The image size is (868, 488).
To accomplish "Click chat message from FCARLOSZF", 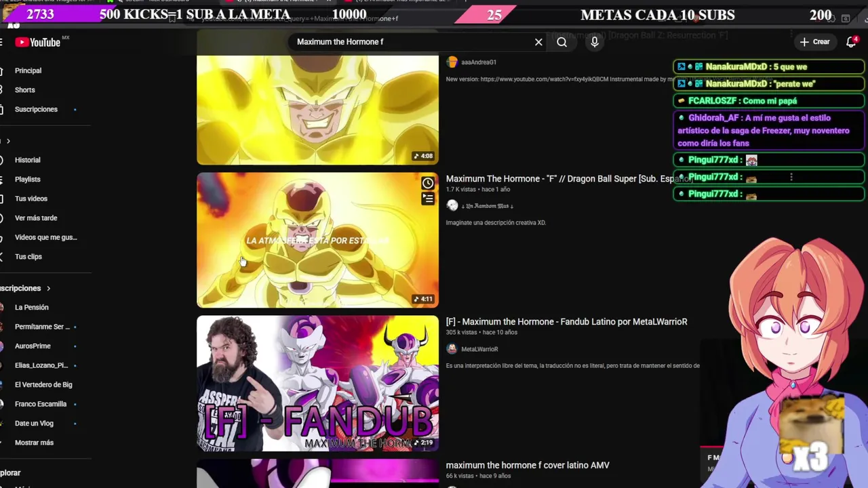I will pos(768,101).
